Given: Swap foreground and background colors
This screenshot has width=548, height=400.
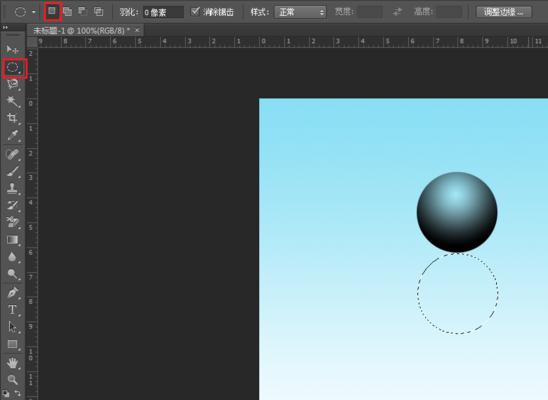Looking at the screenshot, I should pyautogui.click(x=17, y=394).
